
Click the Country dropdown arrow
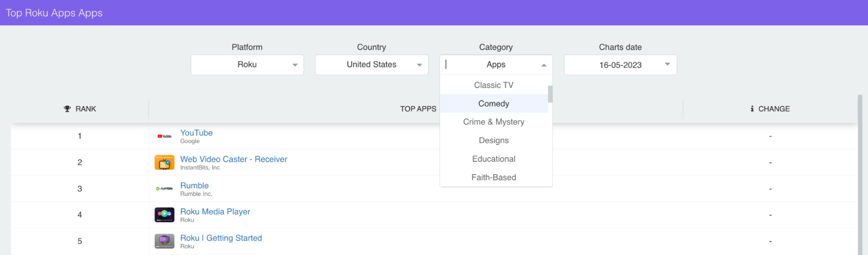coord(419,65)
